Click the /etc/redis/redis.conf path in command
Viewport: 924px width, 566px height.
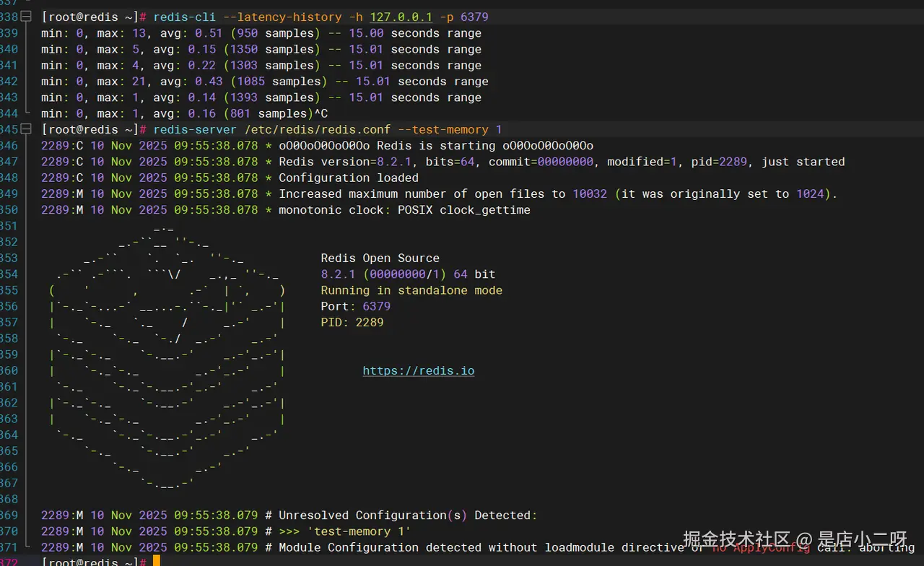click(317, 129)
